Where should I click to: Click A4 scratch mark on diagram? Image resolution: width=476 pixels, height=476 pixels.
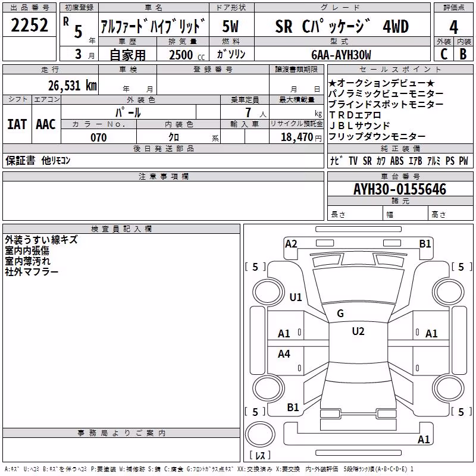click(x=284, y=354)
